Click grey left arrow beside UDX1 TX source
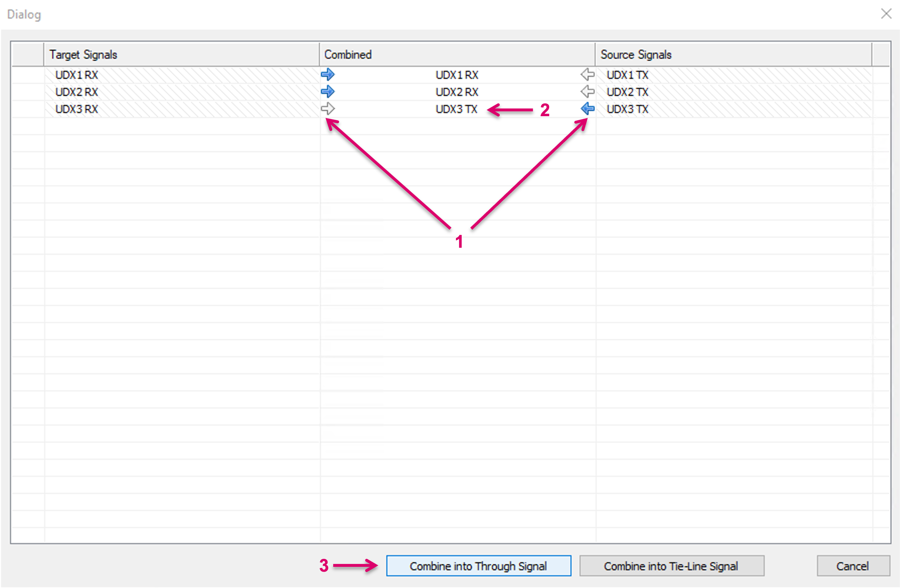900x588 pixels. pyautogui.click(x=587, y=75)
